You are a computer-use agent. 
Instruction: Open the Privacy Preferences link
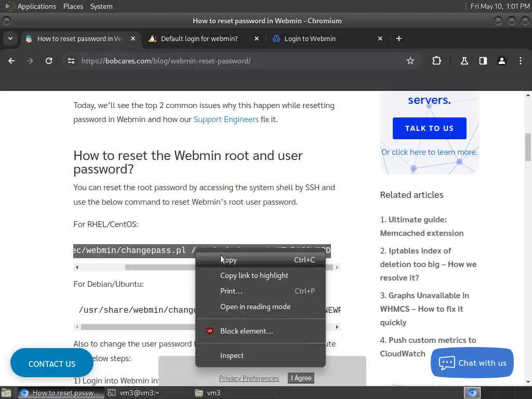click(x=249, y=378)
